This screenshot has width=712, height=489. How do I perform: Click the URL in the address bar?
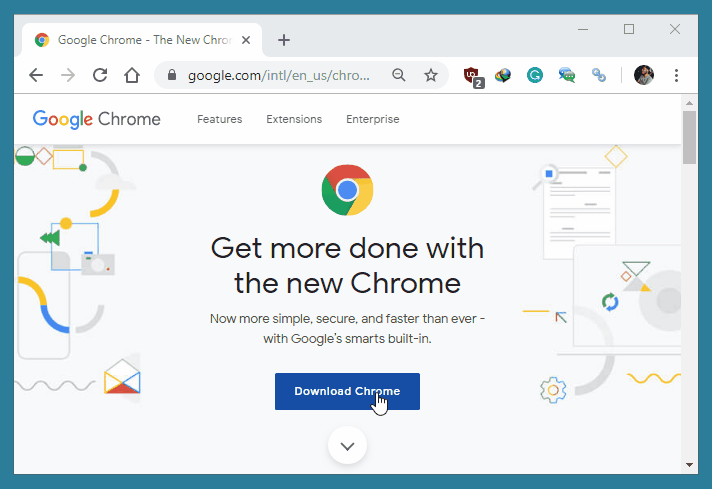(279, 75)
